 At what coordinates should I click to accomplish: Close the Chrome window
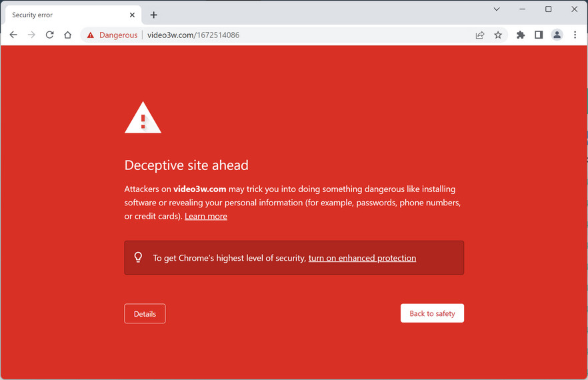coord(574,9)
